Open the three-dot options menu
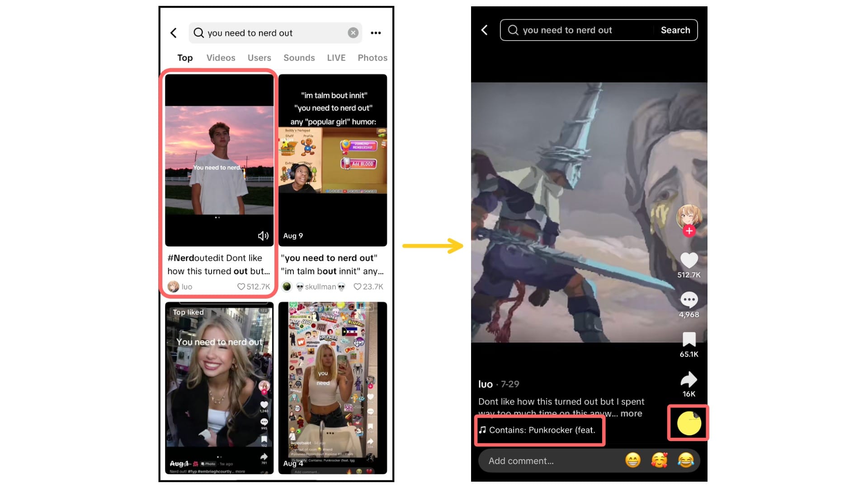This screenshot has width=868, height=488. coord(376,33)
